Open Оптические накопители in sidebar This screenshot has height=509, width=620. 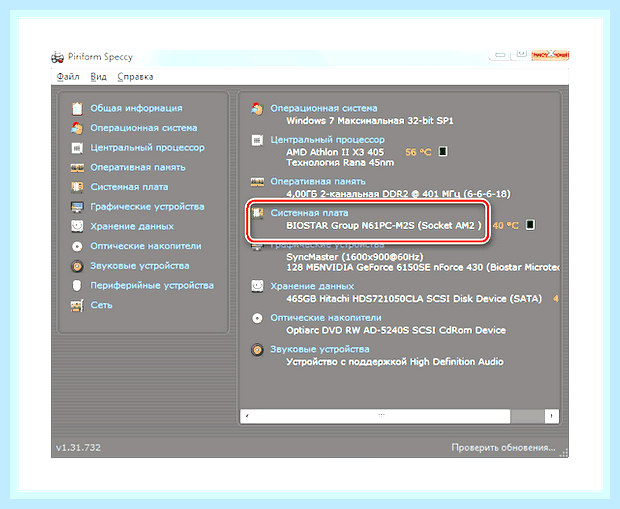[146, 246]
